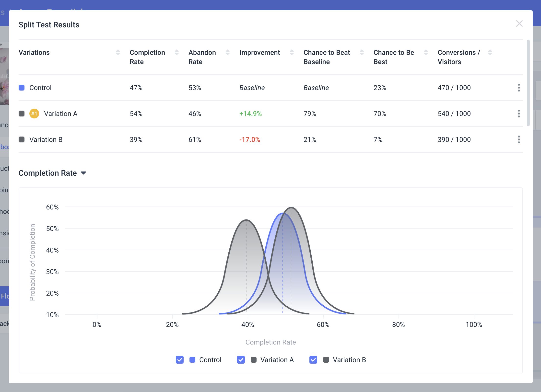Sort by Chance to Beat Baseline

tap(362, 52)
